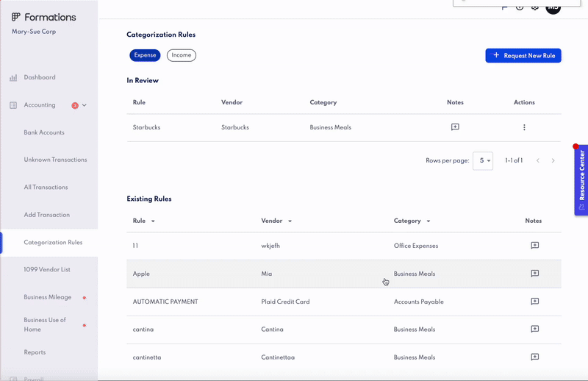Image resolution: width=588 pixels, height=381 pixels.
Task: Navigate to All Transactions
Action: 46,187
